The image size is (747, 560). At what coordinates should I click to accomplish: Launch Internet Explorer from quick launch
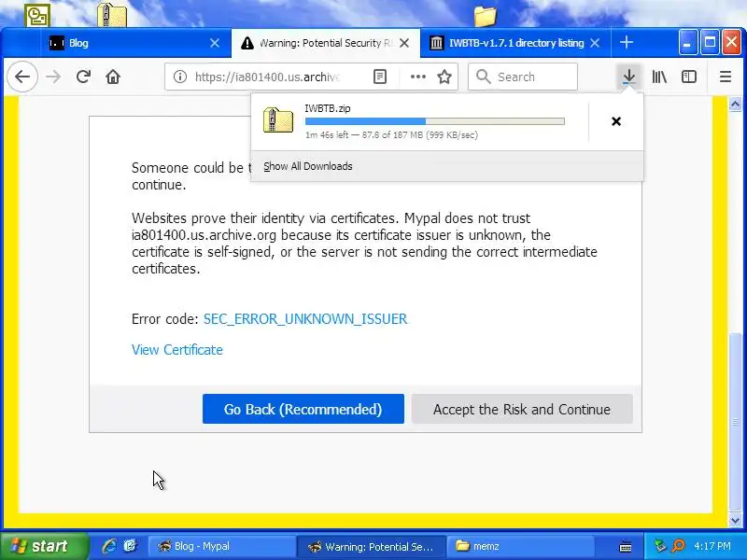point(109,546)
